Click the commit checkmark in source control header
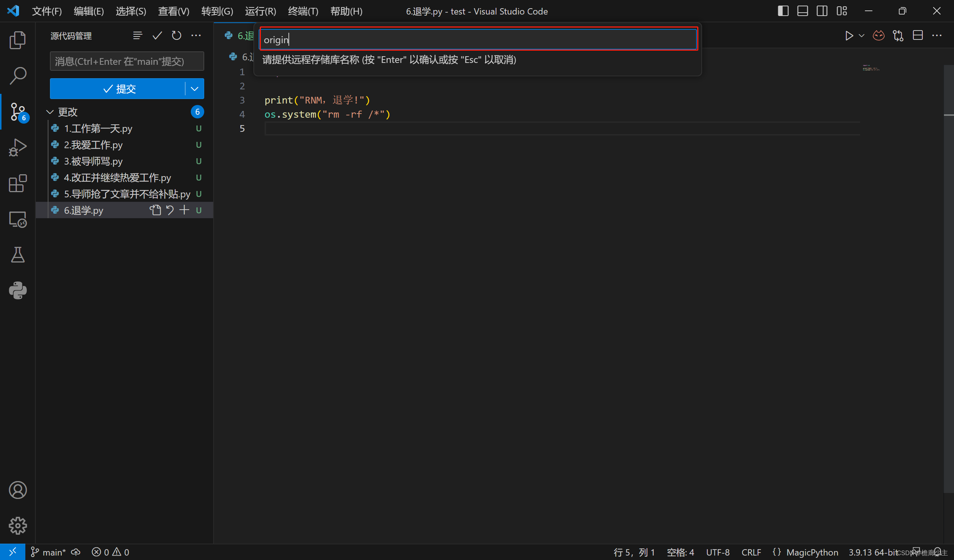The width and height of the screenshot is (954, 560). [x=157, y=36]
